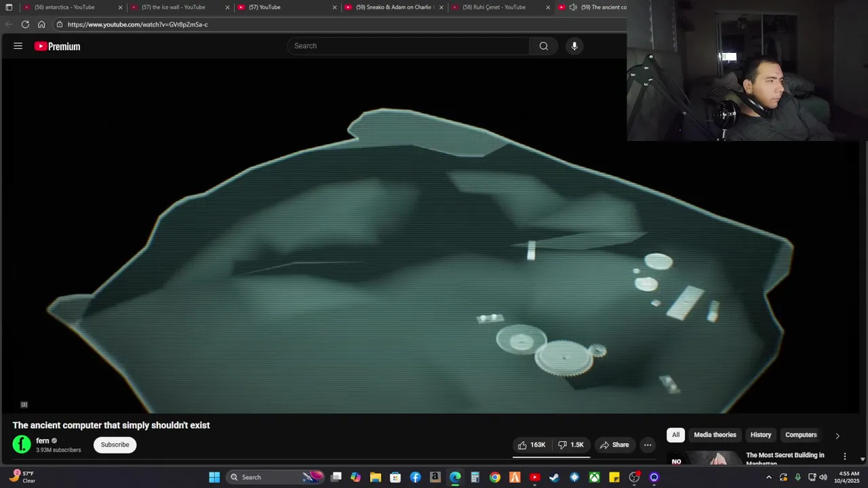Screen dimensions: 868x488
Task: Click fern channel avatar
Action: (x=22, y=445)
